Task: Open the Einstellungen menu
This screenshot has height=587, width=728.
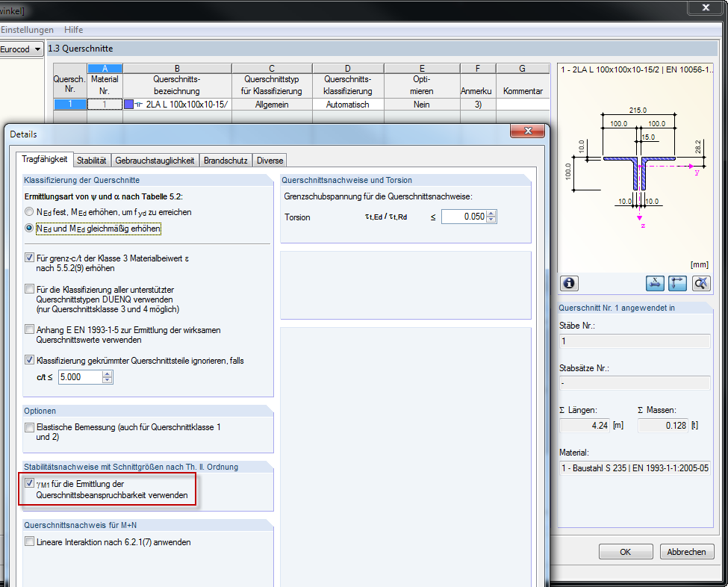Action: coord(27,30)
